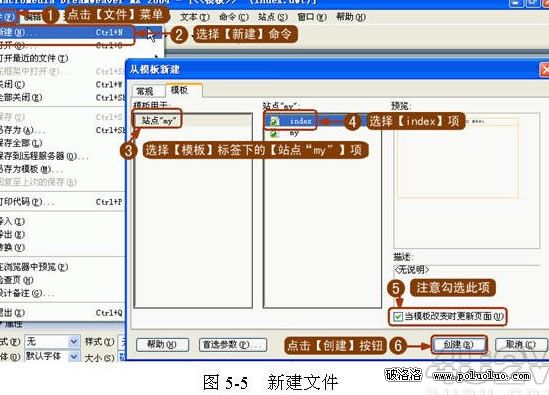Viewport: 549px width, 395px height.
Task: Choose 在浏览器中预览 menu item
Action: [63, 267]
